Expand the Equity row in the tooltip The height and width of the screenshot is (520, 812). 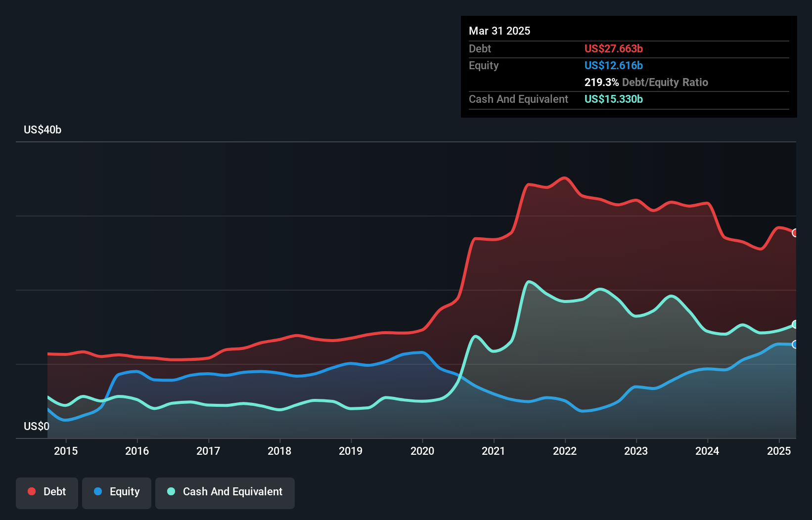[x=544, y=65]
